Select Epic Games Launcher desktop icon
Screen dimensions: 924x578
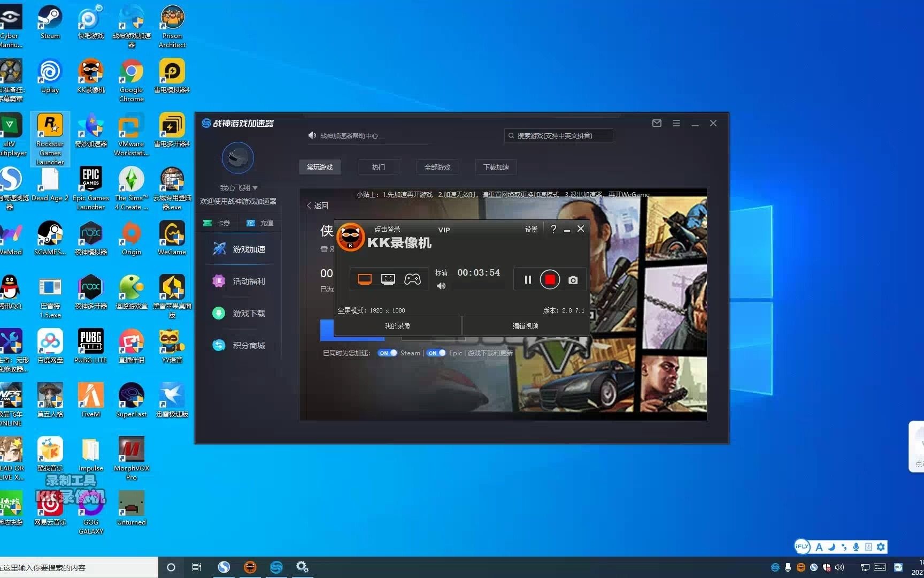click(91, 188)
